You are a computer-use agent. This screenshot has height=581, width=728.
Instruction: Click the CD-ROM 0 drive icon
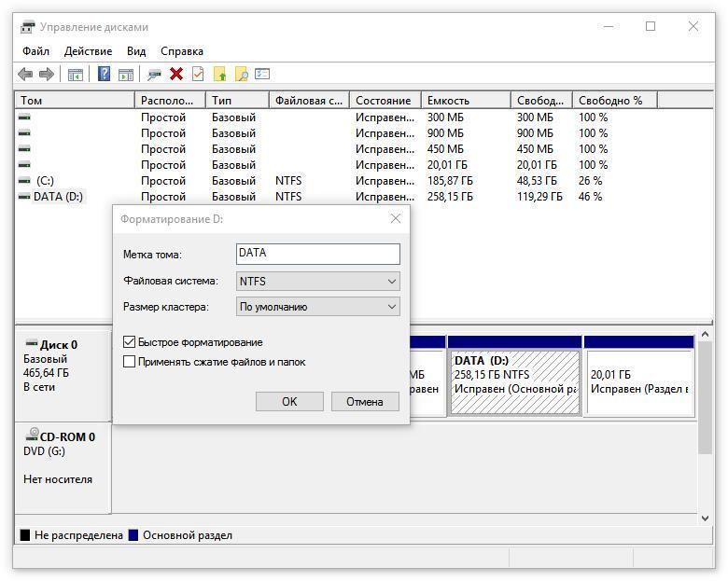[32, 435]
